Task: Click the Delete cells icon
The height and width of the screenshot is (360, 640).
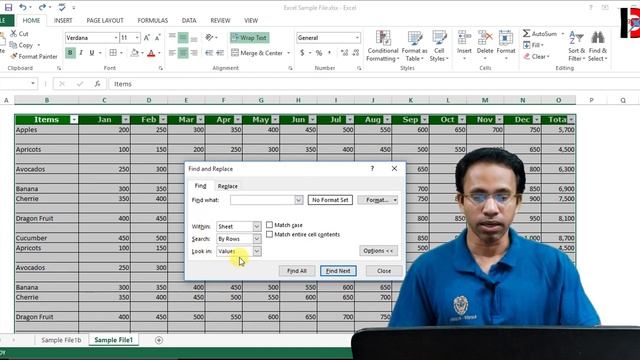Action: 485,38
